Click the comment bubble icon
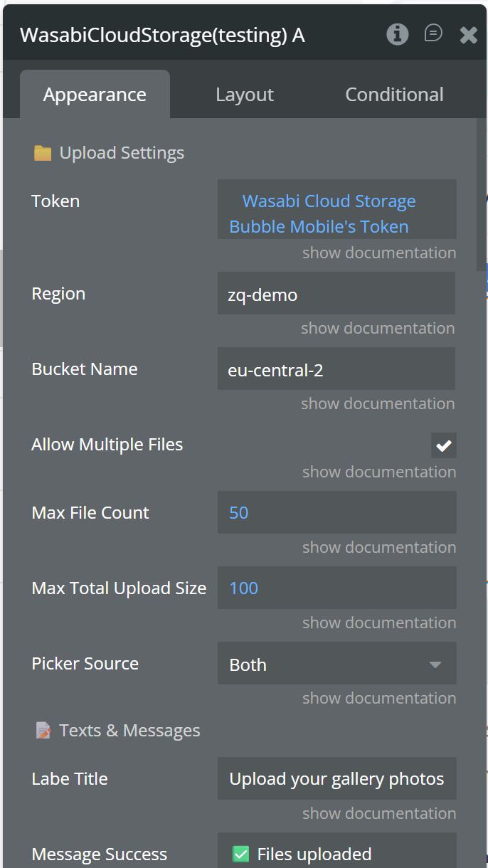Image resolution: width=488 pixels, height=868 pixels. pyautogui.click(x=433, y=33)
